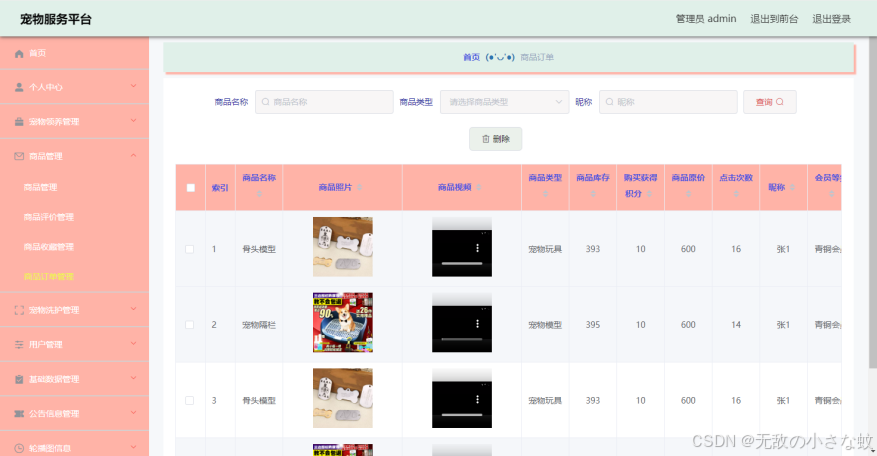Click the clipboard icon beside 基础数据管理

(19, 379)
